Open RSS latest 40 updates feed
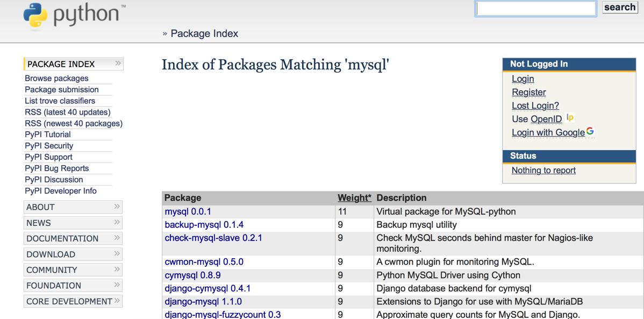The width and height of the screenshot is (644, 319). coord(68,112)
